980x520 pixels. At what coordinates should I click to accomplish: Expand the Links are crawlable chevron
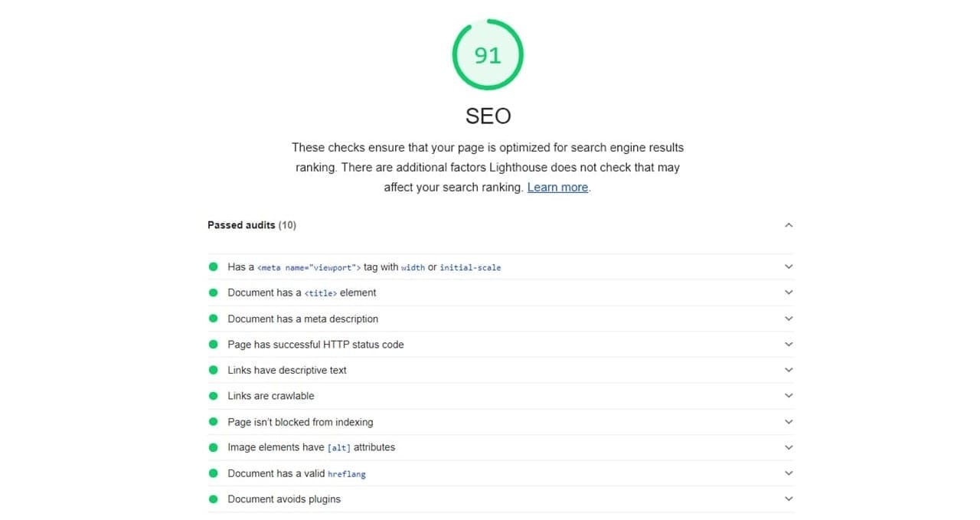[789, 396]
